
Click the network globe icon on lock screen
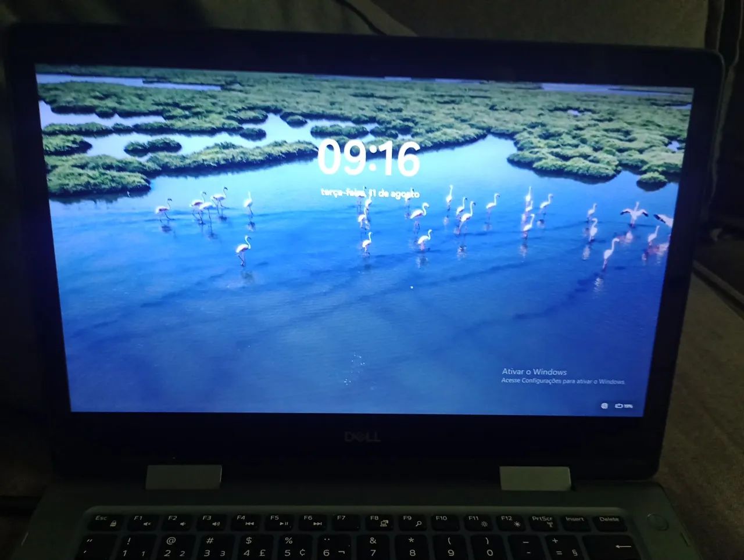coord(604,405)
